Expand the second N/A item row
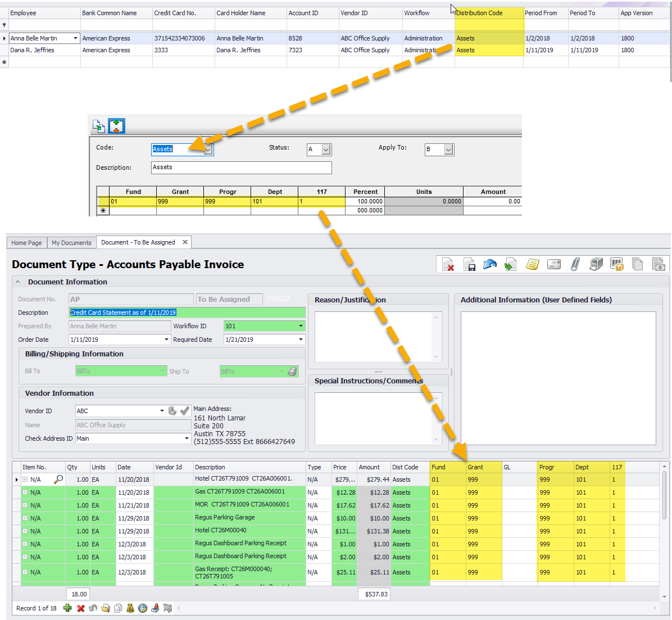672x620 pixels. [x=25, y=492]
